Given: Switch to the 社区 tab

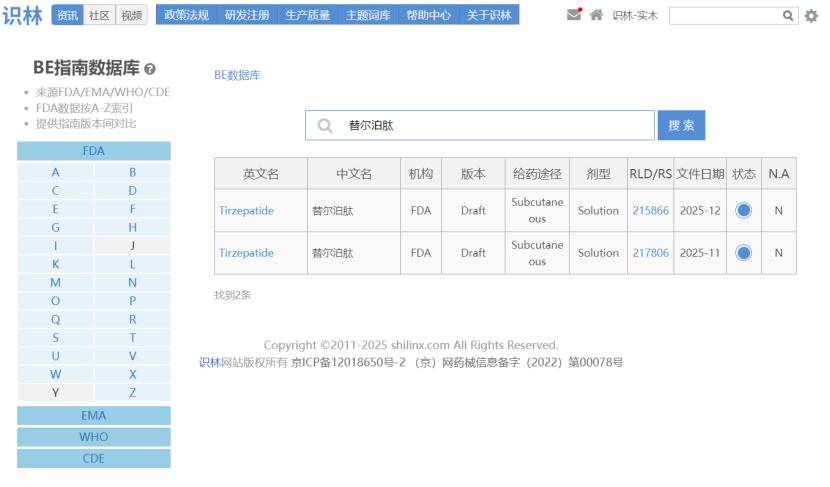Looking at the screenshot, I should [100, 15].
